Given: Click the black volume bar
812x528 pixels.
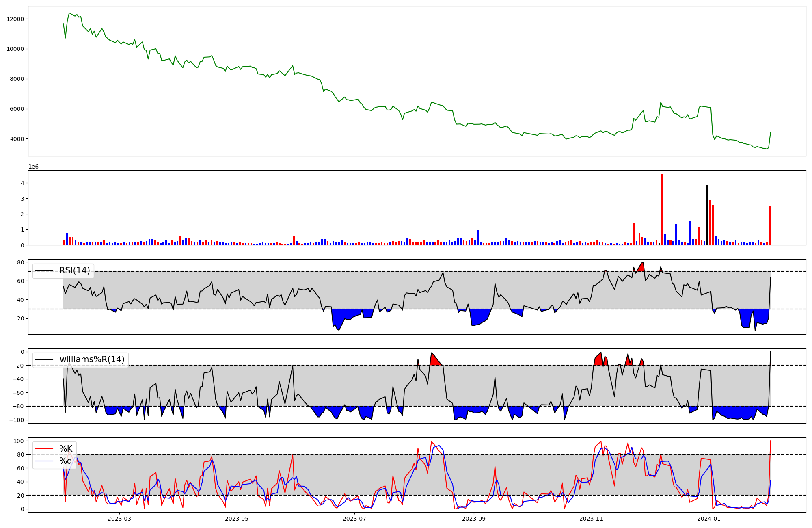Looking at the screenshot, I should tap(707, 215).
